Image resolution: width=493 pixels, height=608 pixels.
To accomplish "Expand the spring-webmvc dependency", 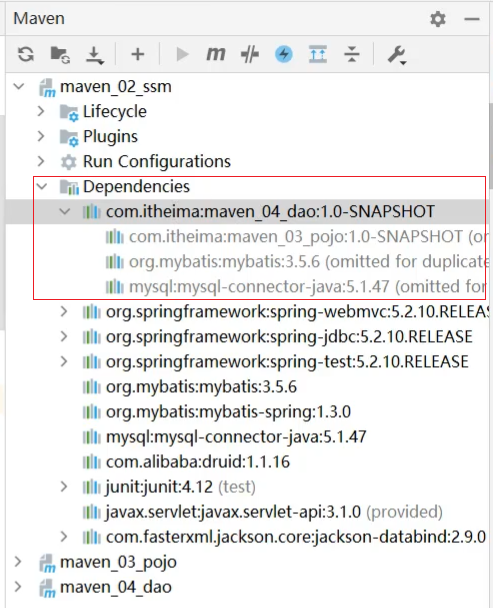I will coord(64,312).
